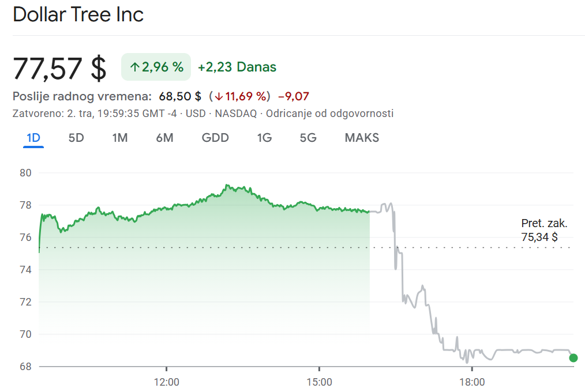The height and width of the screenshot is (392, 585).
Task: Select the 1D time range tab
Action: pyautogui.click(x=33, y=138)
